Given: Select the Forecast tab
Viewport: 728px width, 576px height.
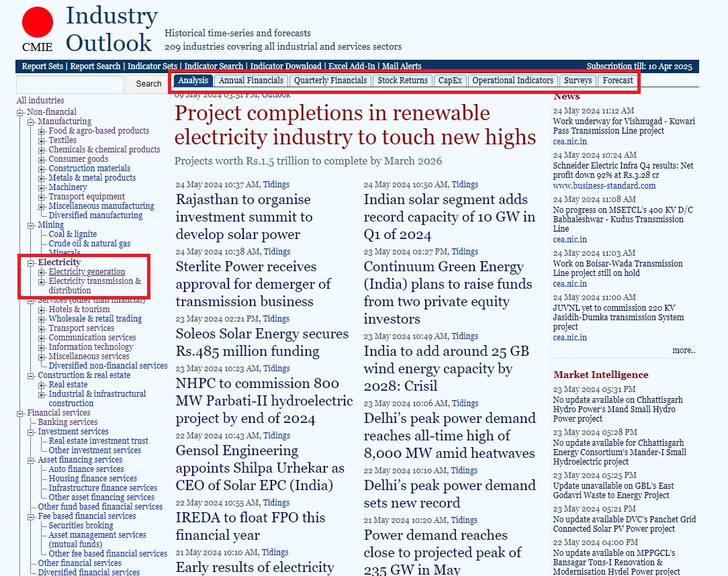Looking at the screenshot, I should point(617,81).
